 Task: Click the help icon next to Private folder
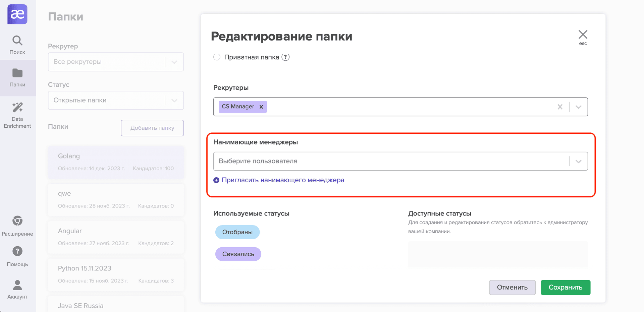pyautogui.click(x=285, y=57)
